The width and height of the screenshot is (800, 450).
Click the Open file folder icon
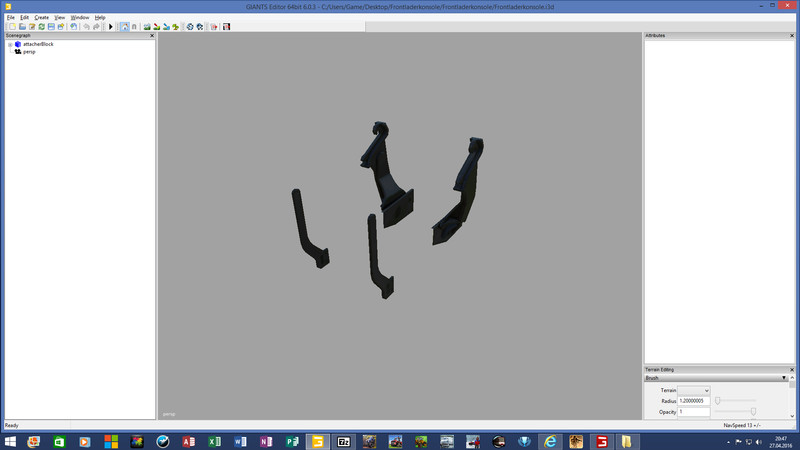click(21, 27)
